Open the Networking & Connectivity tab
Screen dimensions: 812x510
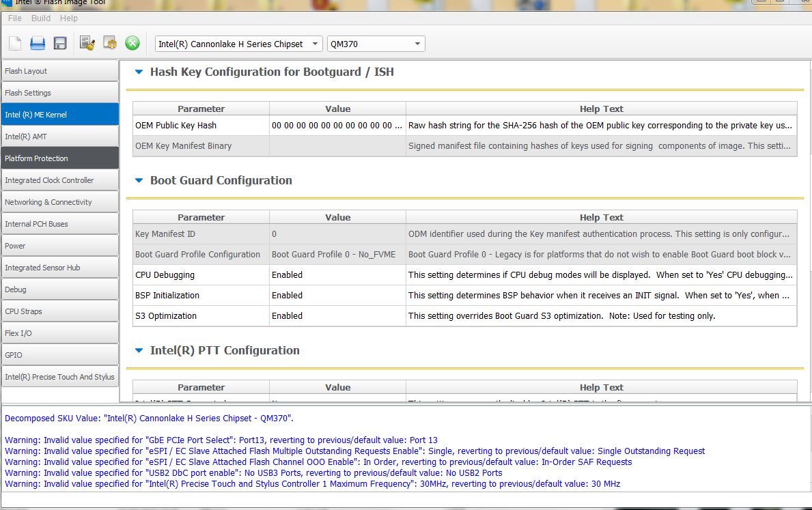[60, 202]
